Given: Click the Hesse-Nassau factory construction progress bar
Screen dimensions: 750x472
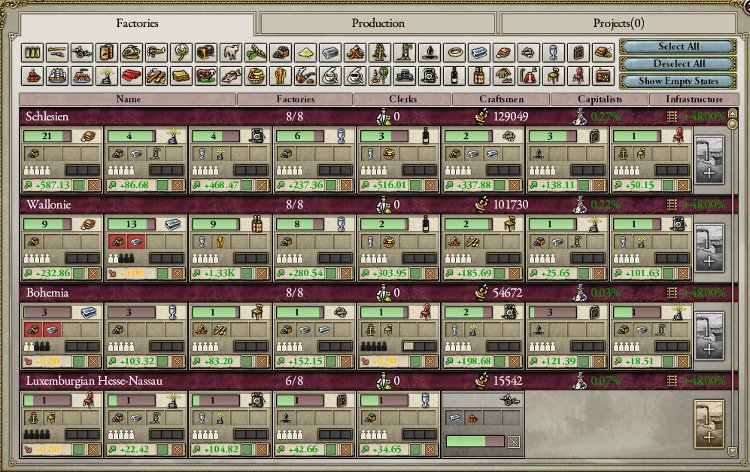Looking at the screenshot, I should (x=475, y=441).
